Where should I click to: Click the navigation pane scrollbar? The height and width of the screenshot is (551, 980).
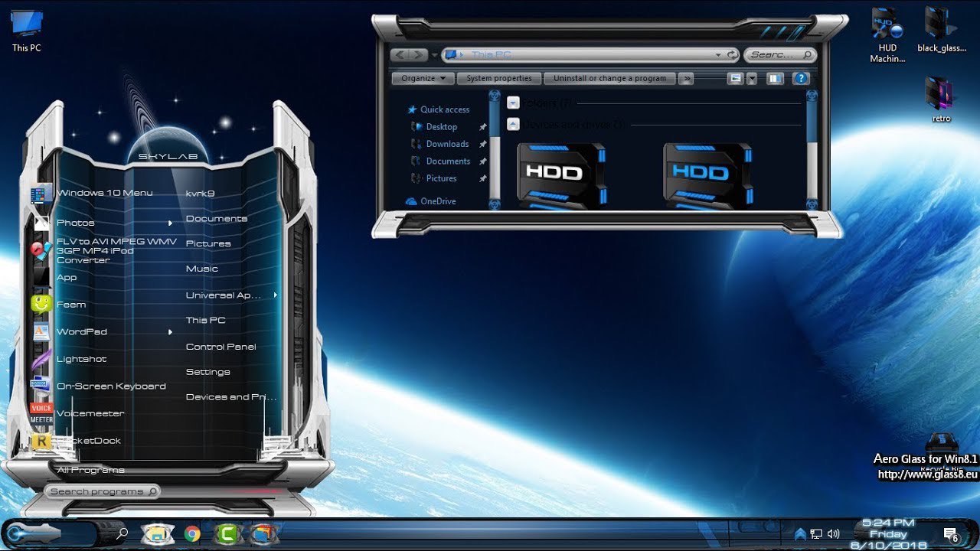[x=495, y=151]
